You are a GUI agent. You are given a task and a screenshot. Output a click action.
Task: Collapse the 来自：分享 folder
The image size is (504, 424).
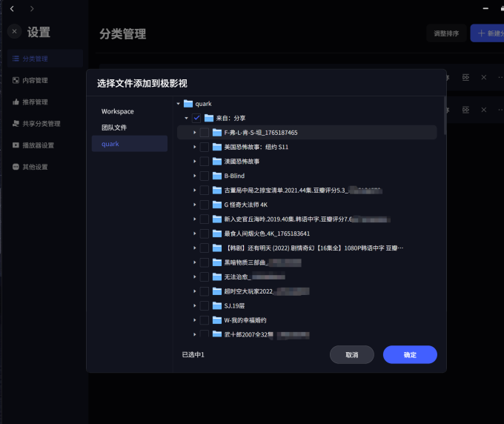tap(187, 119)
